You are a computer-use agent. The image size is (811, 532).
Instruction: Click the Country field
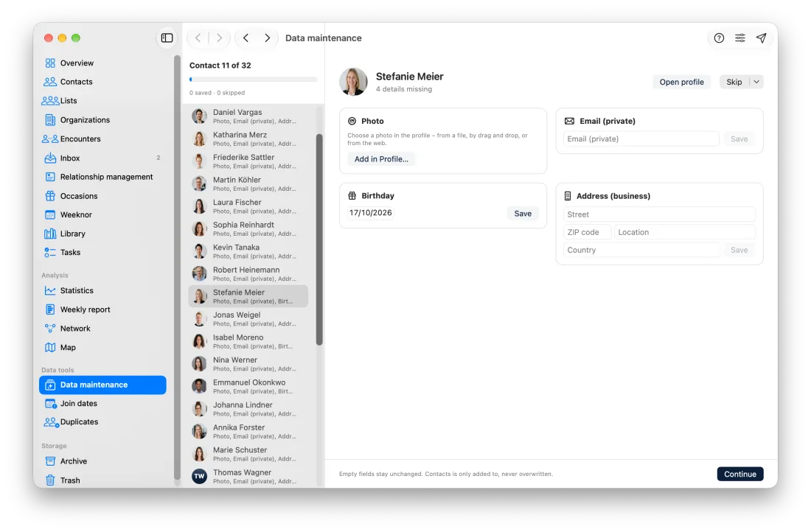pos(641,250)
